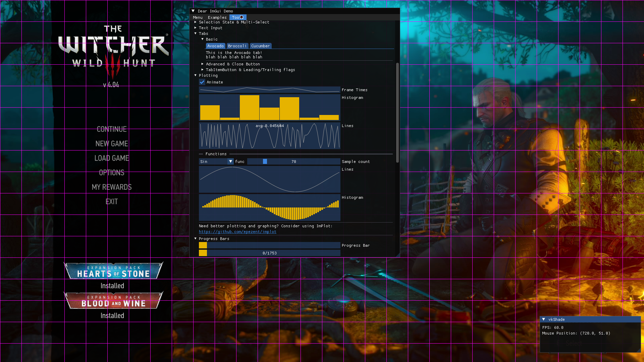Image resolution: width=644 pixels, height=362 pixels.
Task: Collapse the vkShade window triangle
Action: tap(544, 319)
